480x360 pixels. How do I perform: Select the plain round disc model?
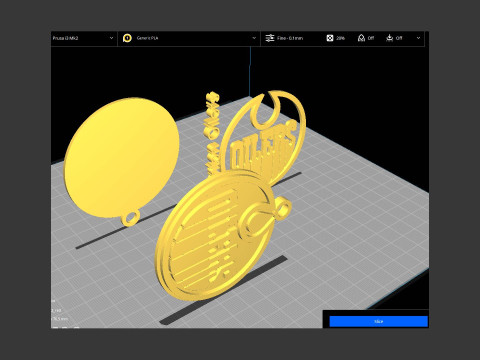pos(122,157)
